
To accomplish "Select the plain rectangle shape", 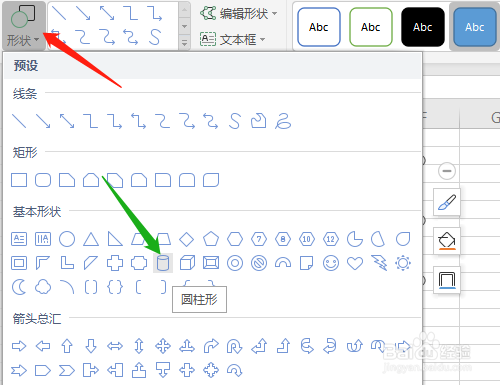I will coord(19,180).
